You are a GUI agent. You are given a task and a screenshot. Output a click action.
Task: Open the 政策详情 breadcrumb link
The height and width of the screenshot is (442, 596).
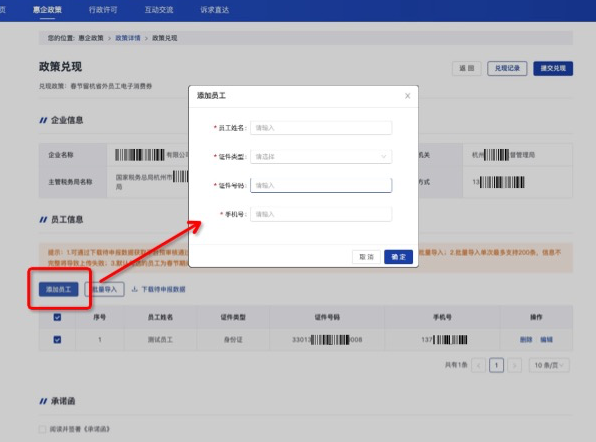click(x=128, y=38)
